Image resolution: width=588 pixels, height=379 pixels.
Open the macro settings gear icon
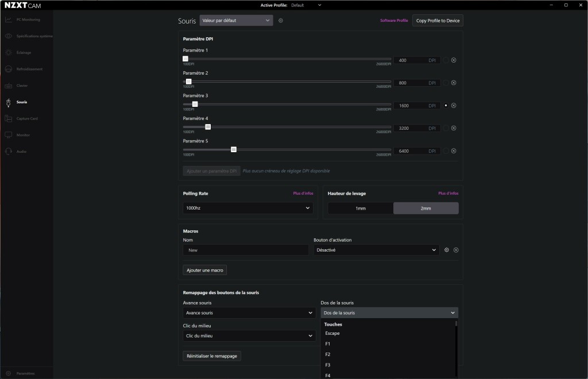coord(447,250)
